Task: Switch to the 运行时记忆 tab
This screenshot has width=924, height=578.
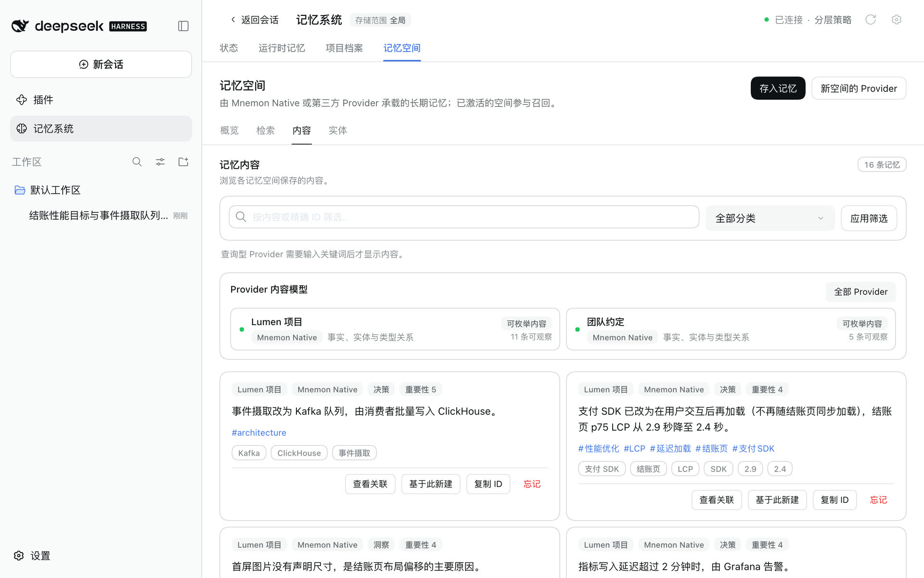Action: [282, 48]
